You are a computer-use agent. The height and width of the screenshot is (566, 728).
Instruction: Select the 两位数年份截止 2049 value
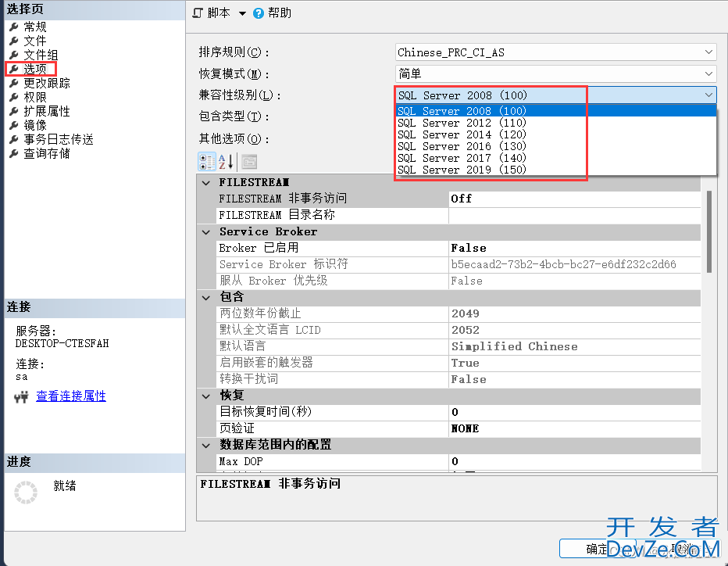(575, 313)
